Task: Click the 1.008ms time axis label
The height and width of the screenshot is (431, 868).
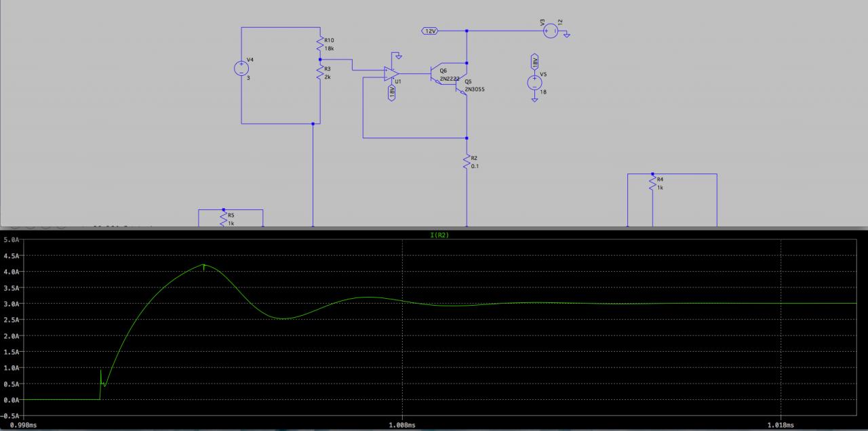Action: [x=403, y=425]
